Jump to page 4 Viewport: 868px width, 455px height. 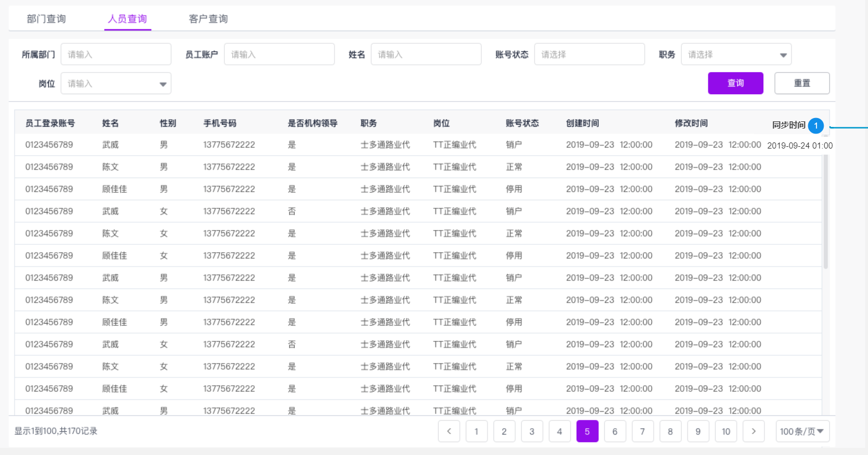coord(559,431)
